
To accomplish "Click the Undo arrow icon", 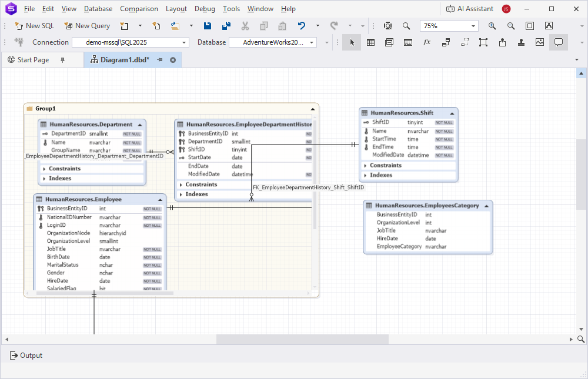I will coord(302,26).
